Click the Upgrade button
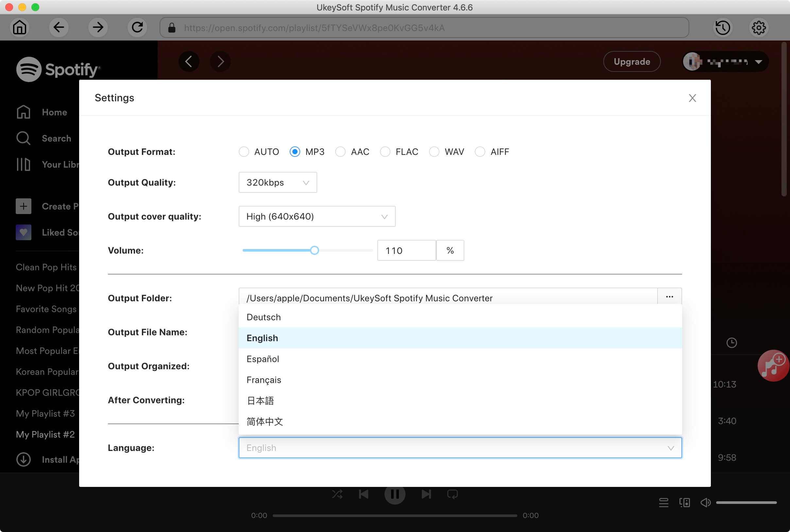The height and width of the screenshot is (532, 790). pyautogui.click(x=631, y=61)
